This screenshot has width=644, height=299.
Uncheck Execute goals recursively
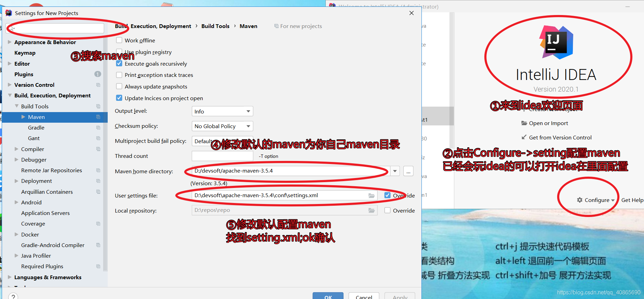click(119, 64)
